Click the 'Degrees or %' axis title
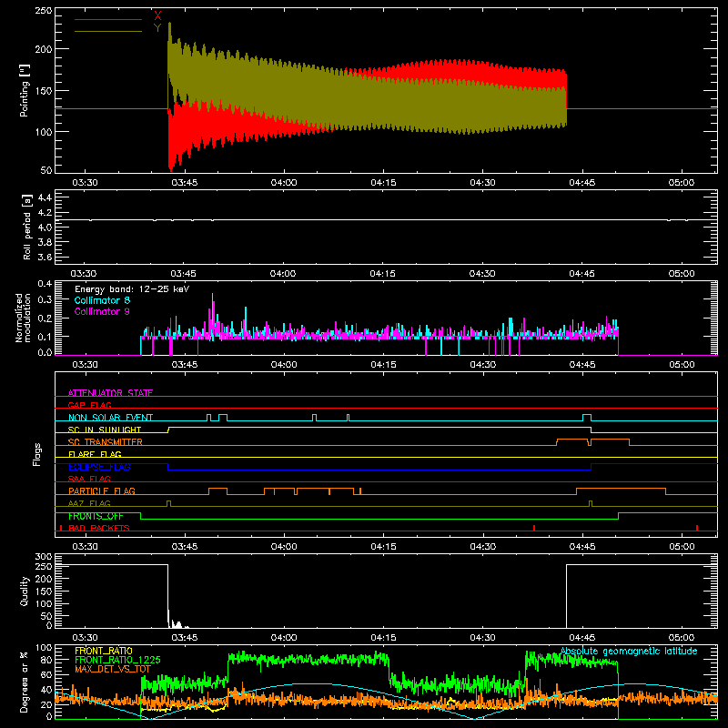This screenshot has height=728, width=728. pyautogui.click(x=24, y=682)
